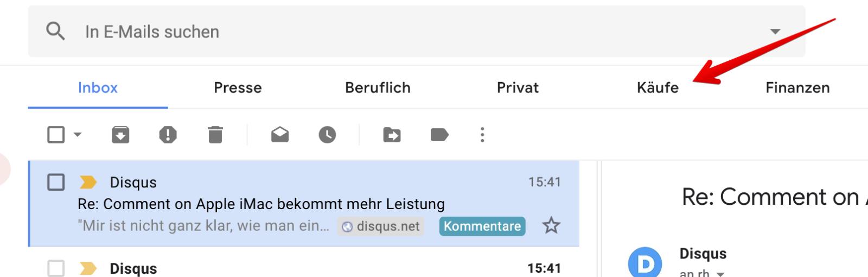Archive the selected email
This screenshot has width=868, height=277.
tap(120, 135)
